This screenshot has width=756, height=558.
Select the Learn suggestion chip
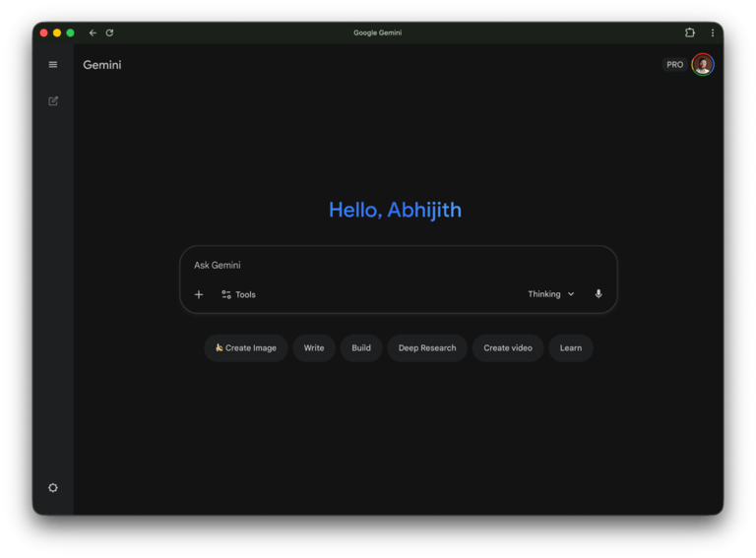571,348
